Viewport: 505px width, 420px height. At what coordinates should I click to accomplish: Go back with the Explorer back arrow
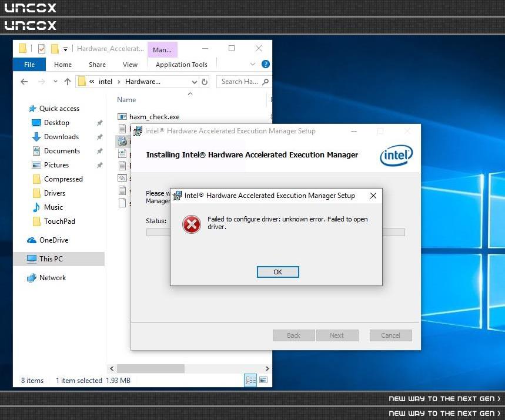[x=24, y=82]
